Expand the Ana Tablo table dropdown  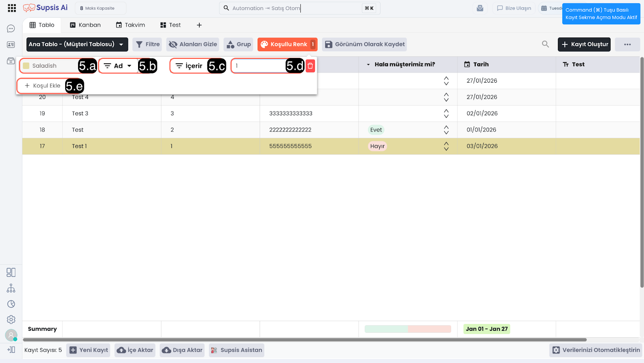(x=77, y=44)
